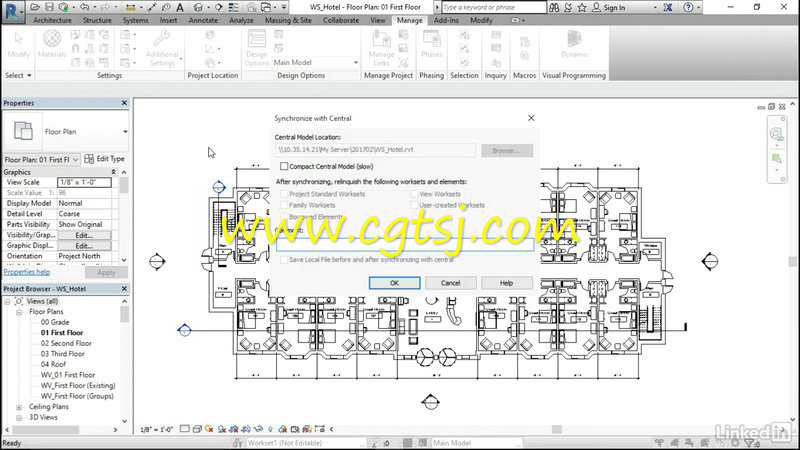Click the navigation wheel icon at canvas right
The height and width of the screenshot is (450, 800).
(776, 135)
